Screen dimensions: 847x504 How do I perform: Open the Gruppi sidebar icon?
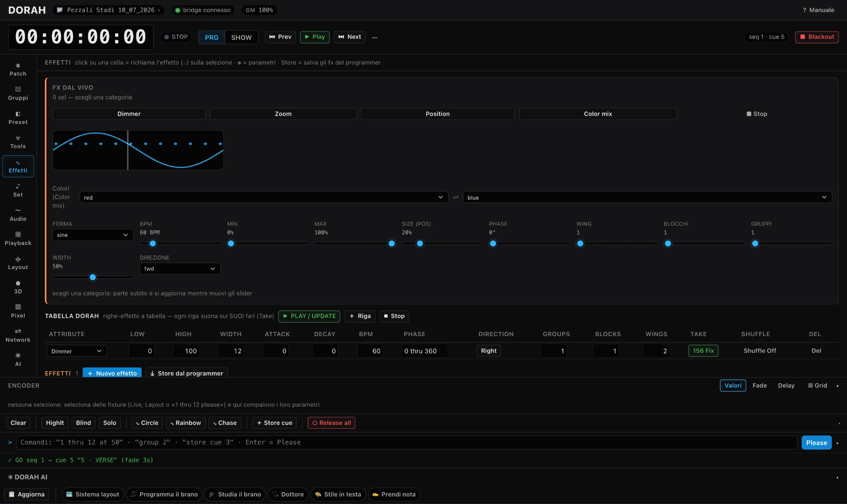(18, 93)
